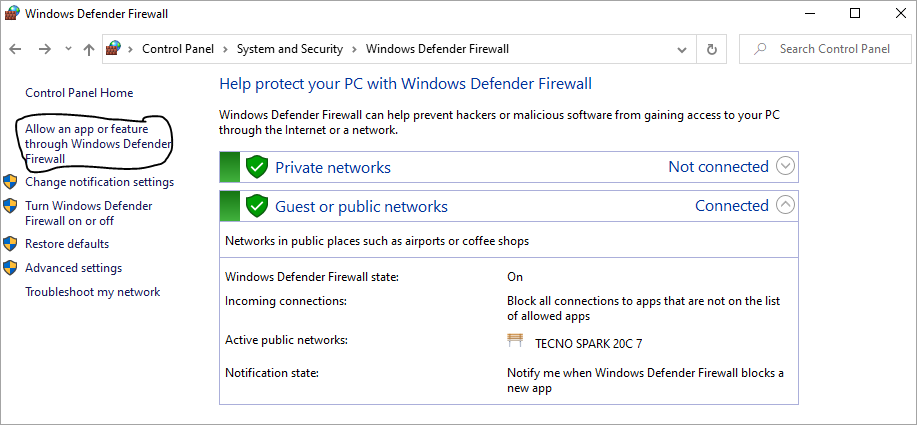
Task: Go back with the Back arrow
Action: [16, 49]
